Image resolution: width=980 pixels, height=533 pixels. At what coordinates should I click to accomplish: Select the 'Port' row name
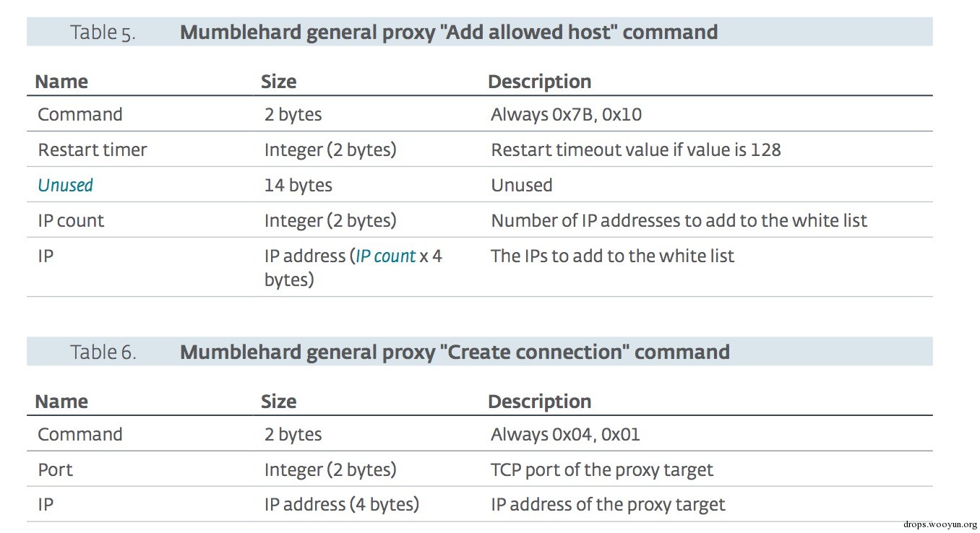(x=55, y=470)
